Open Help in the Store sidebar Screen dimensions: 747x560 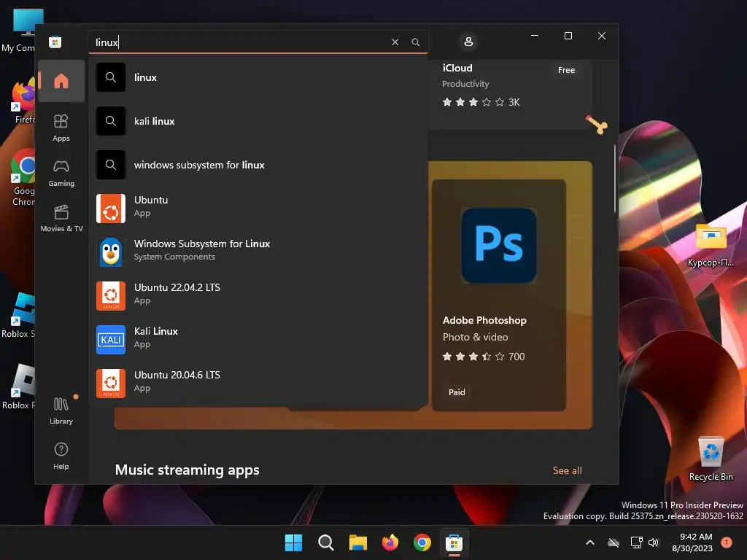(61, 456)
